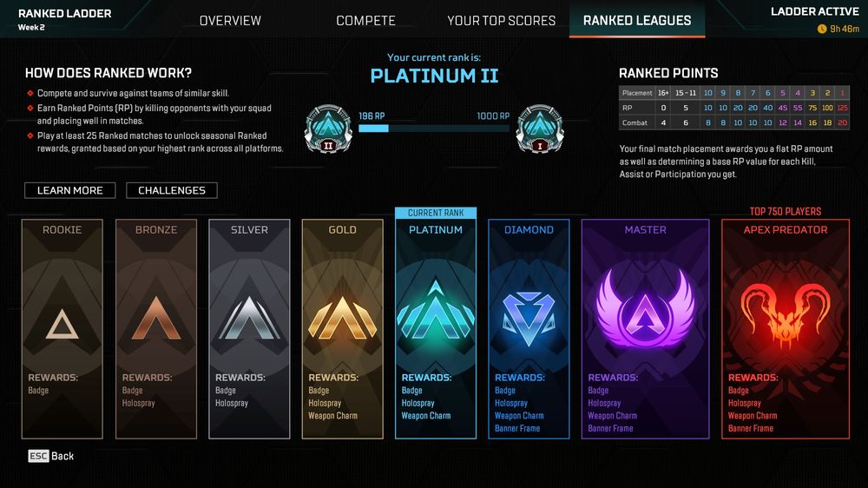Image resolution: width=868 pixels, height=488 pixels.
Task: Select the Gold league emblem
Action: 343,318
